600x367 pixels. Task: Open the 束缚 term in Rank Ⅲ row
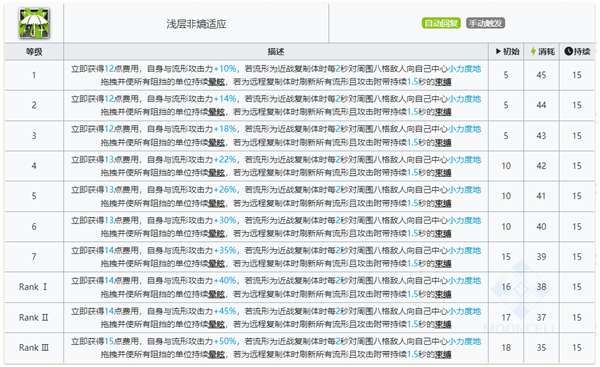pos(443,355)
